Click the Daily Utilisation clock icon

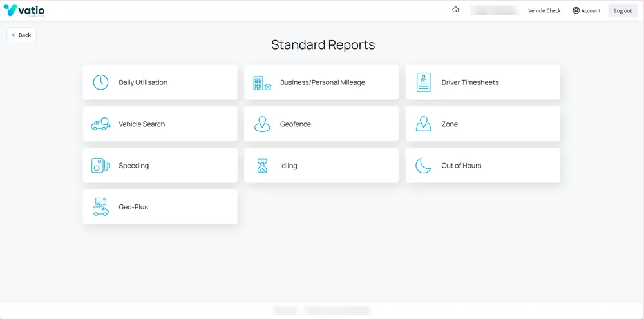tap(100, 82)
